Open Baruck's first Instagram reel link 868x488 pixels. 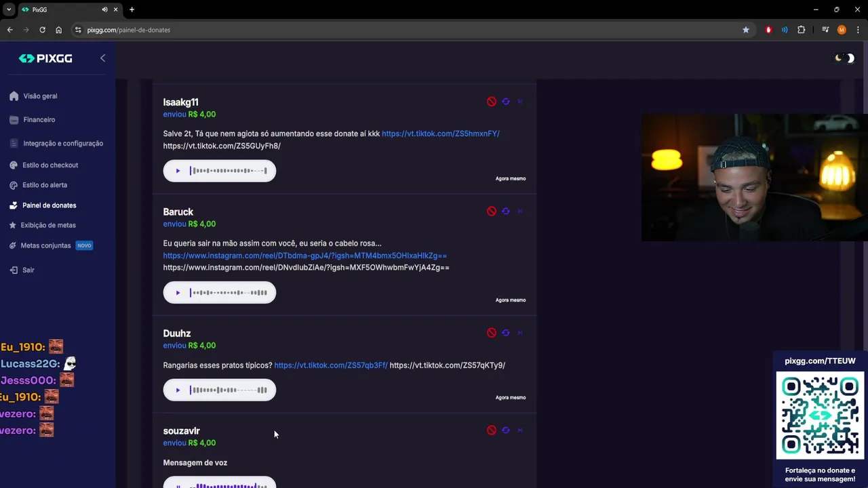click(x=305, y=256)
